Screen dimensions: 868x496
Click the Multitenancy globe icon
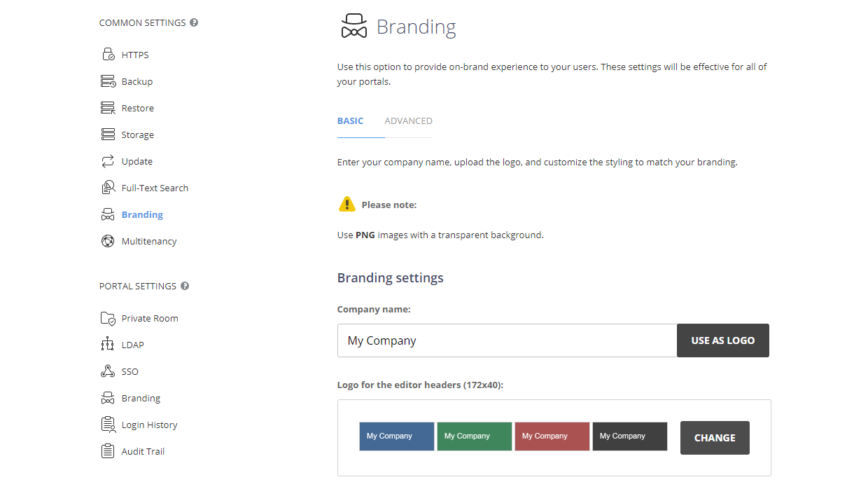(x=108, y=240)
